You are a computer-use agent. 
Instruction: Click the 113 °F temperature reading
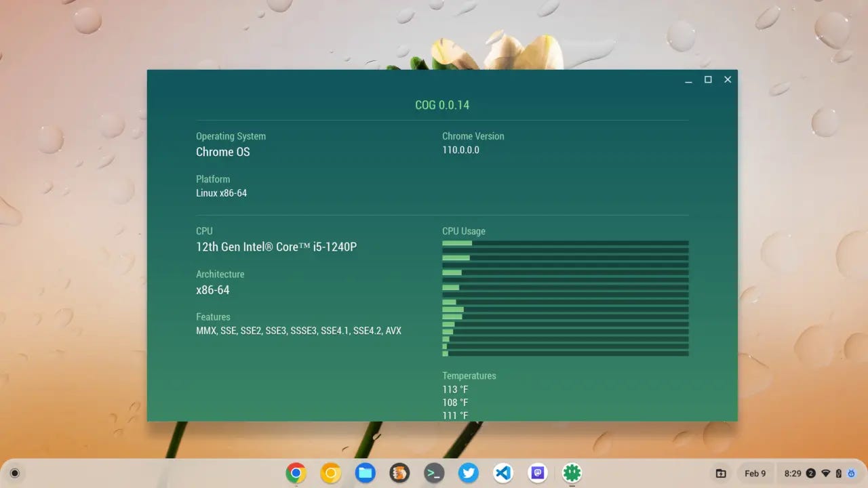(x=455, y=390)
